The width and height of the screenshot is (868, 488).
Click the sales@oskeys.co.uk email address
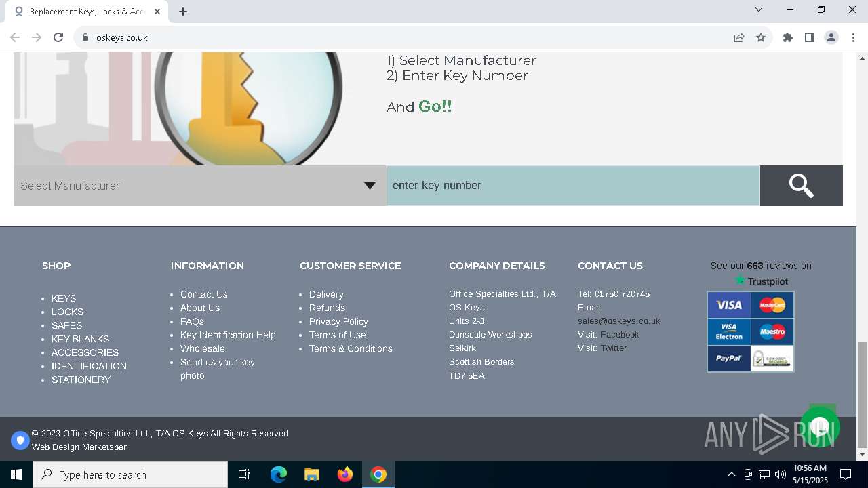(x=619, y=321)
